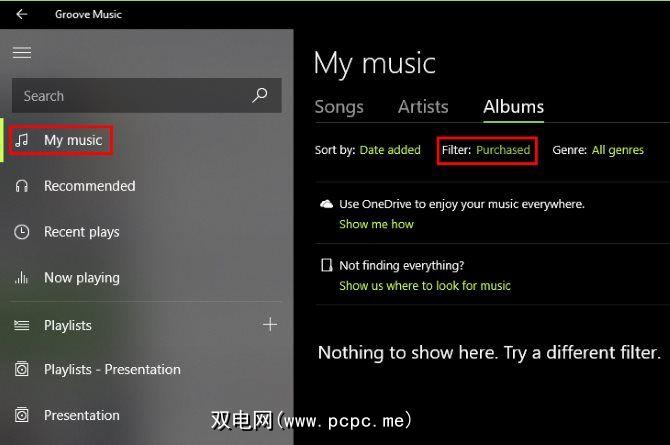Open Now playing in the sidebar

[x=147, y=278]
